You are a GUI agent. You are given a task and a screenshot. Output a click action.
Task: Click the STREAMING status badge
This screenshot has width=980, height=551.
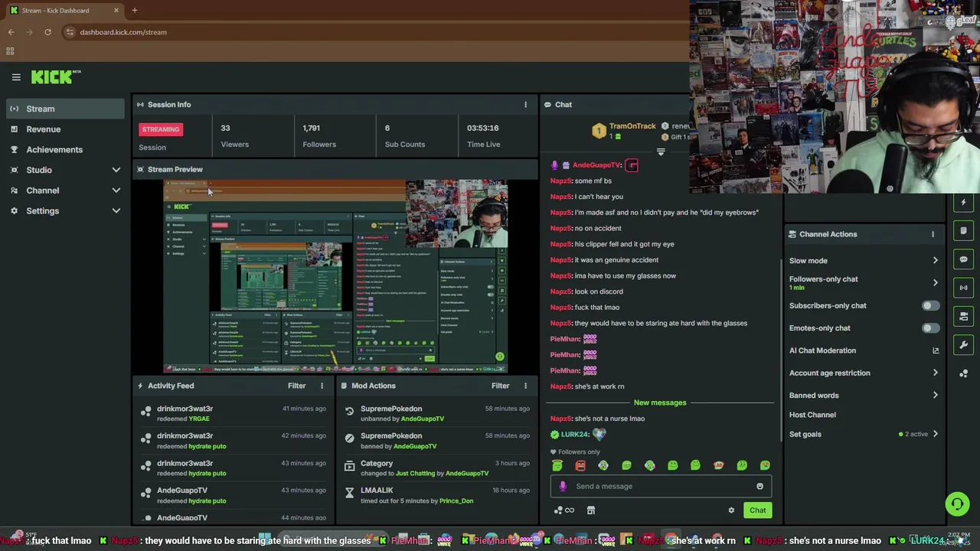click(x=161, y=129)
